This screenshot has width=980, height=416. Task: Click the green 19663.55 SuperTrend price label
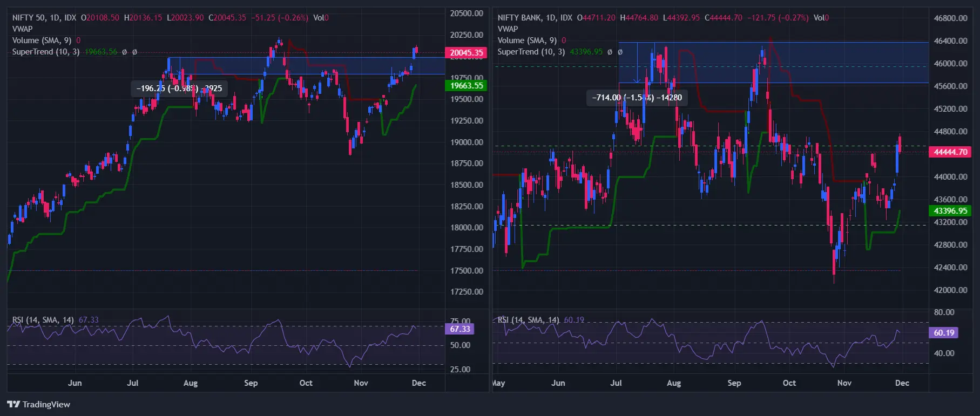(466, 86)
